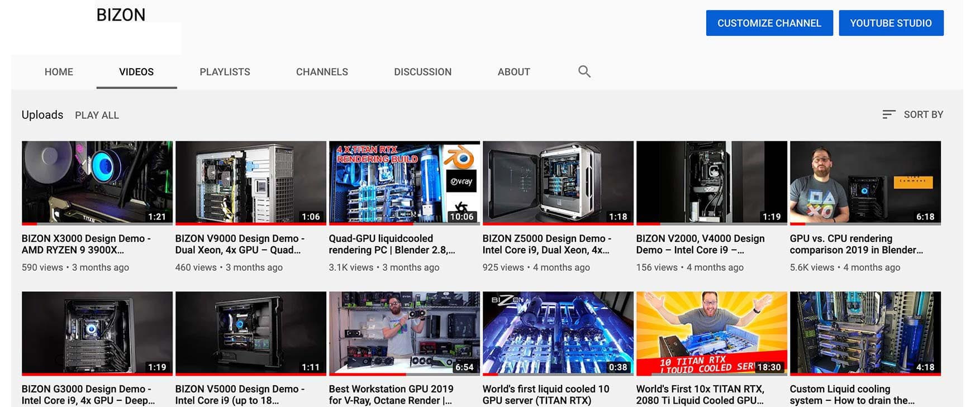Open YouTube Studio
980x407 pixels.
pos(891,23)
